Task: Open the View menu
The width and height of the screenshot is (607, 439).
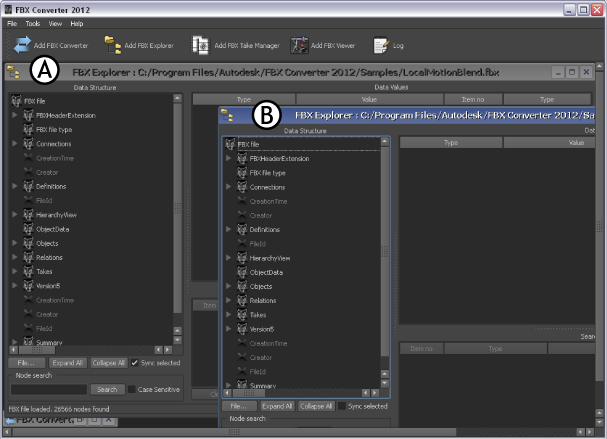Action: (55, 24)
